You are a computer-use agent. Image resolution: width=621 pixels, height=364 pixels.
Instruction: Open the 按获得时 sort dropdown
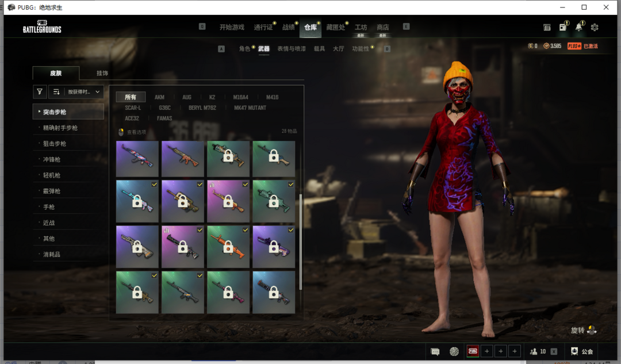83,91
